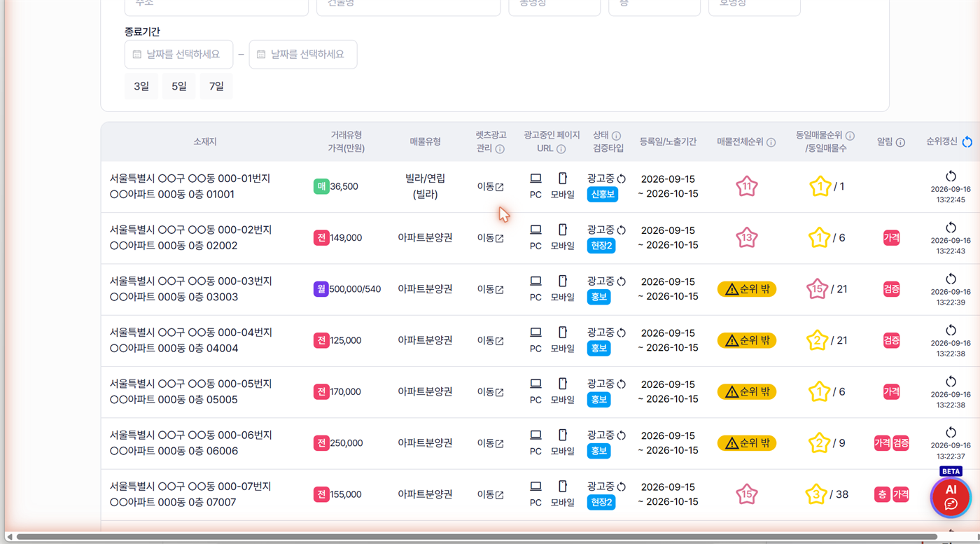Image resolution: width=980 pixels, height=544 pixels.
Task: Click 층 alert tag in 000-07번지 row
Action: tap(882, 494)
